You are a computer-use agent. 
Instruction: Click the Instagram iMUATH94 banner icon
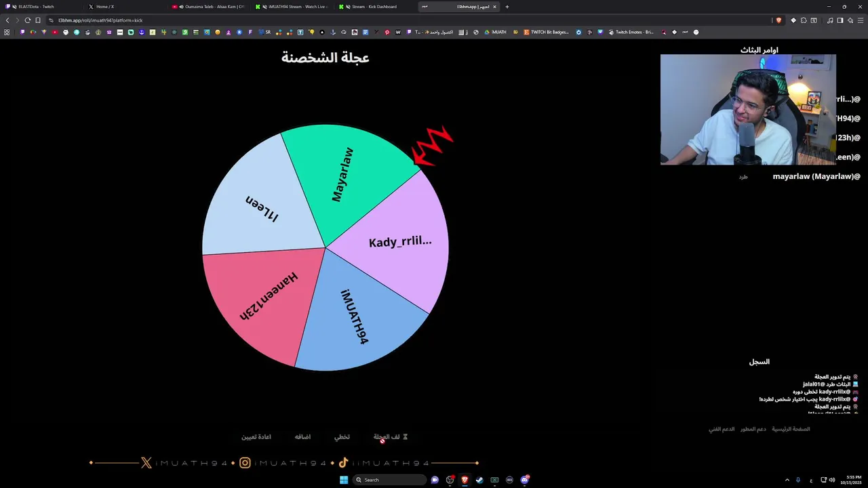pyautogui.click(x=245, y=463)
